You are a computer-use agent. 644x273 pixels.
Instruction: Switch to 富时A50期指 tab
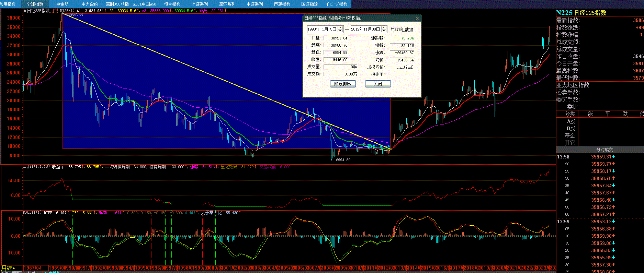coord(117,4)
